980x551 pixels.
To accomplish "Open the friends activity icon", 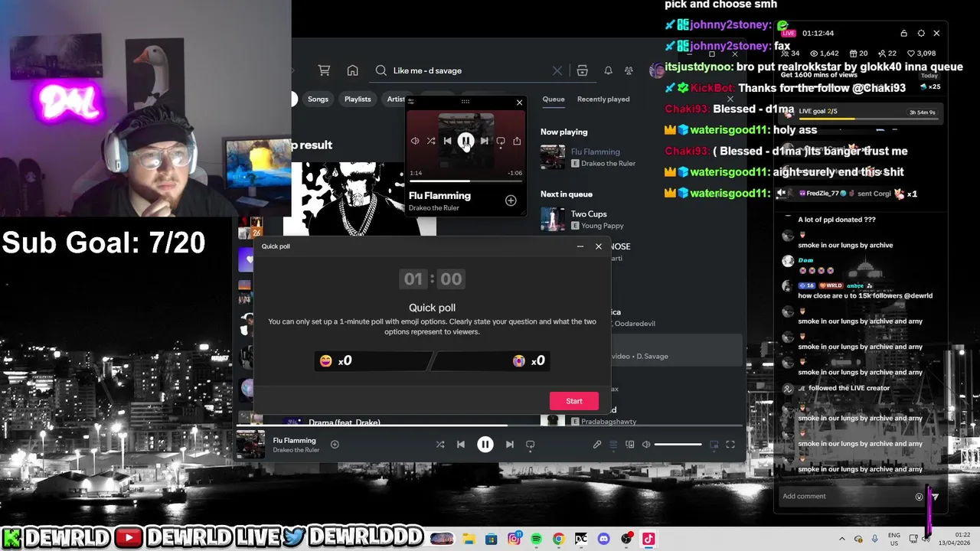I will click(x=629, y=70).
